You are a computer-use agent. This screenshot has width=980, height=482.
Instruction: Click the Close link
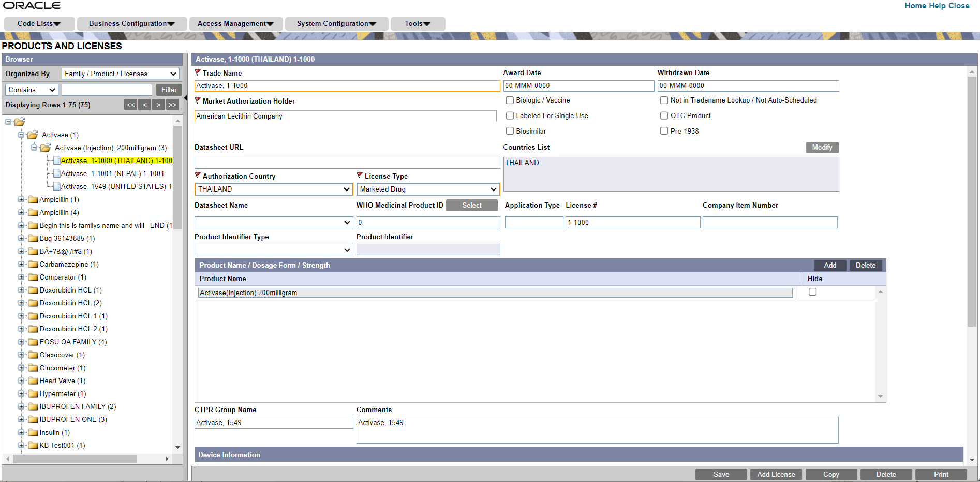(959, 6)
